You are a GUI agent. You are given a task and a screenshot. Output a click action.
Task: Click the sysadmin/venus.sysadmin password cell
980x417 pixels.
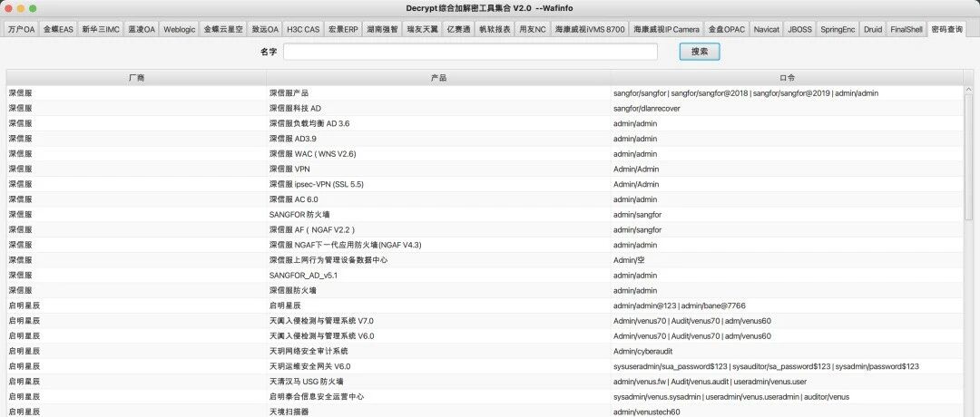(x=787, y=396)
